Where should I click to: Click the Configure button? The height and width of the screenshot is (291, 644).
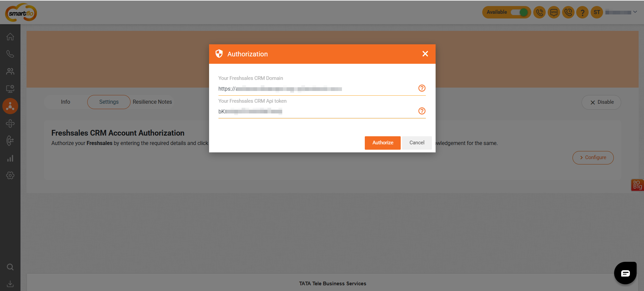[x=593, y=158]
